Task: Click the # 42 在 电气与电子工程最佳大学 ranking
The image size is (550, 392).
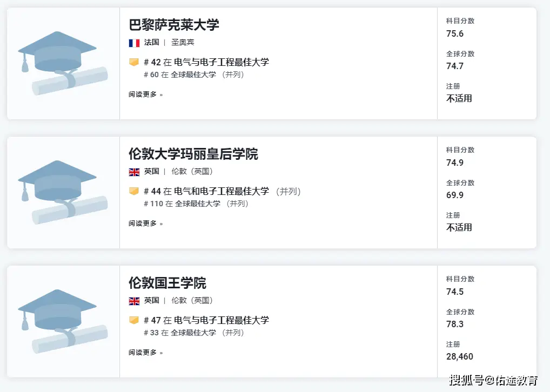Action: [x=206, y=62]
